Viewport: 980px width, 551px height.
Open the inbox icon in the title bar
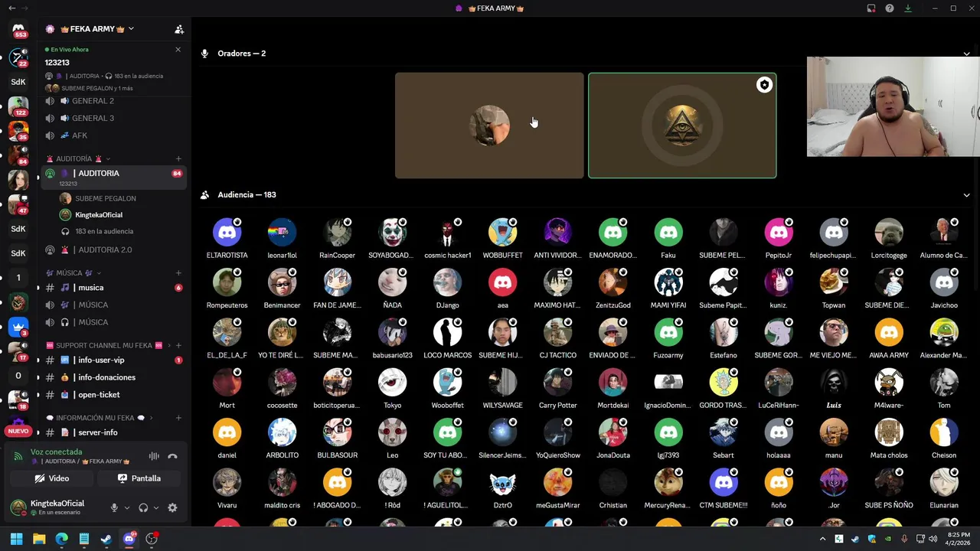871,8
